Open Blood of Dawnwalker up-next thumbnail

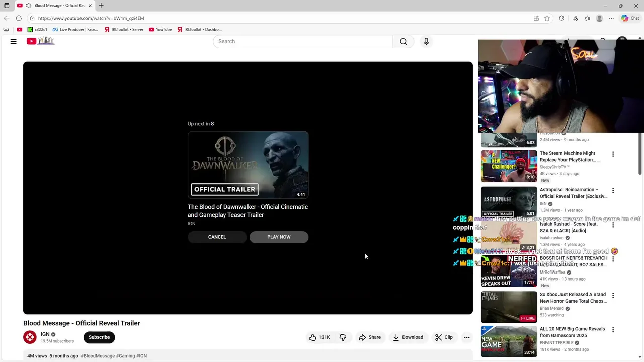pyautogui.click(x=248, y=165)
